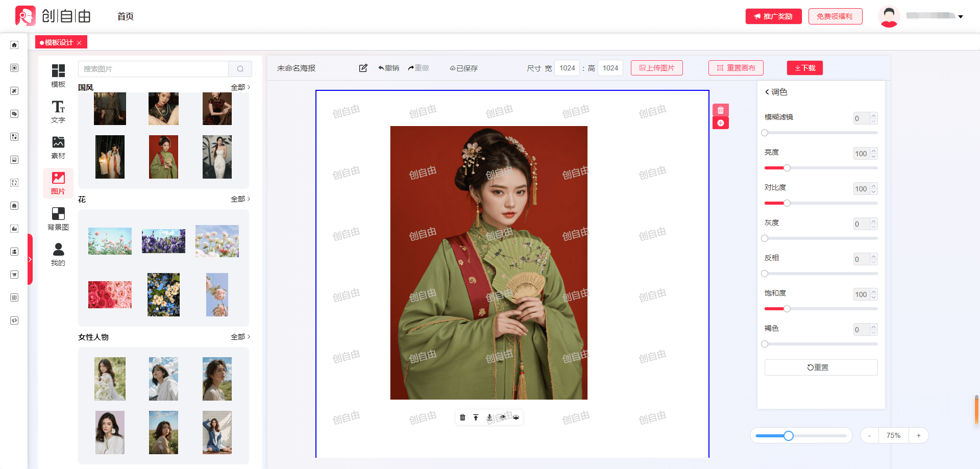This screenshot has height=469, width=980.
Task: Click the 免费领福利 button
Action: click(836, 16)
